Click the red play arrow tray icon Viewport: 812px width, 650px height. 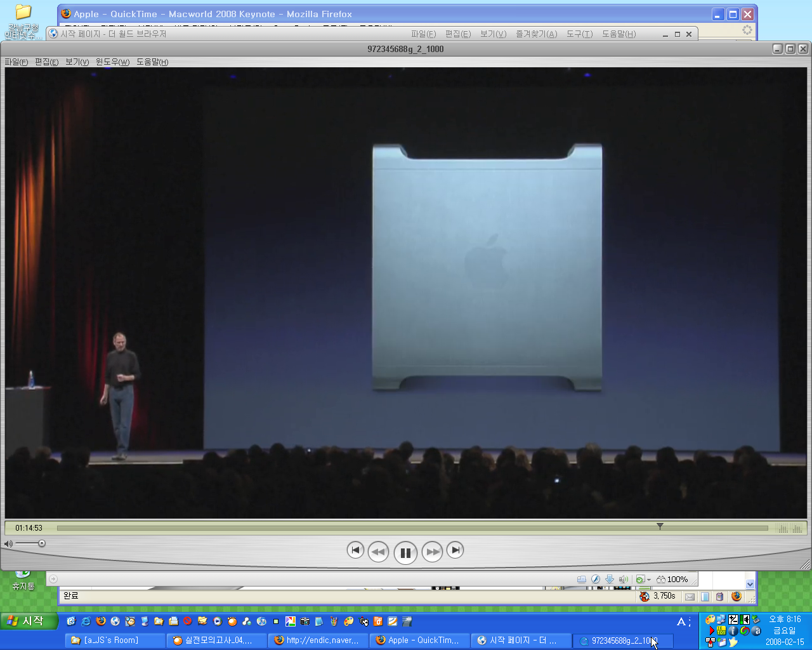click(x=711, y=631)
